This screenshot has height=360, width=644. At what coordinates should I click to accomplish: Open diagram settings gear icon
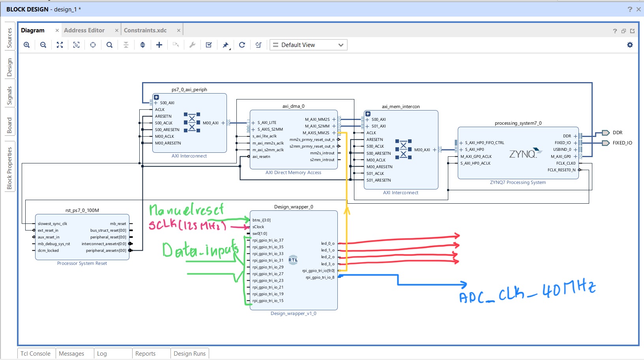tap(630, 45)
